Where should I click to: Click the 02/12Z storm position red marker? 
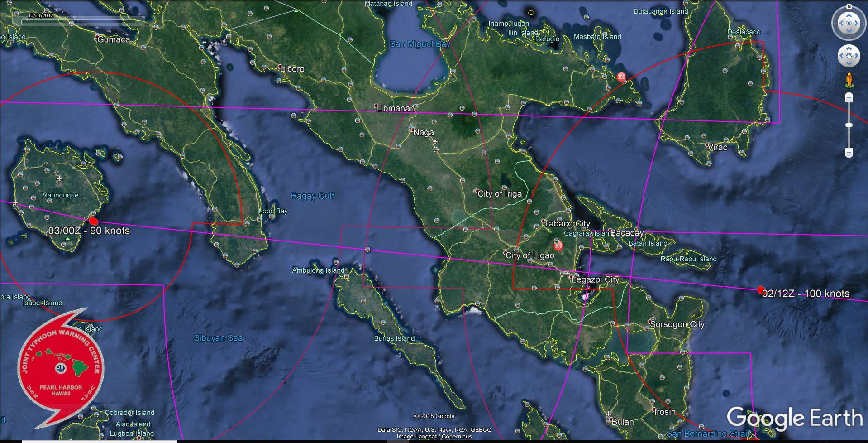click(761, 290)
